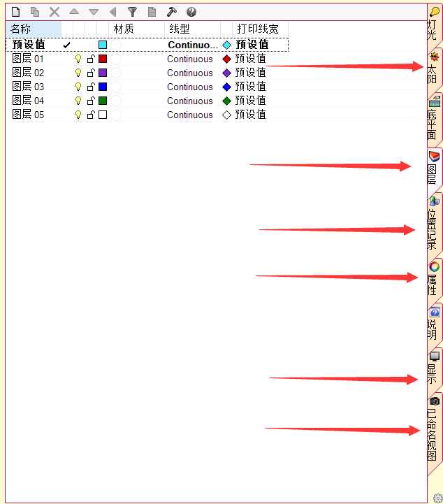Select 图层 01 layer name

28,59
